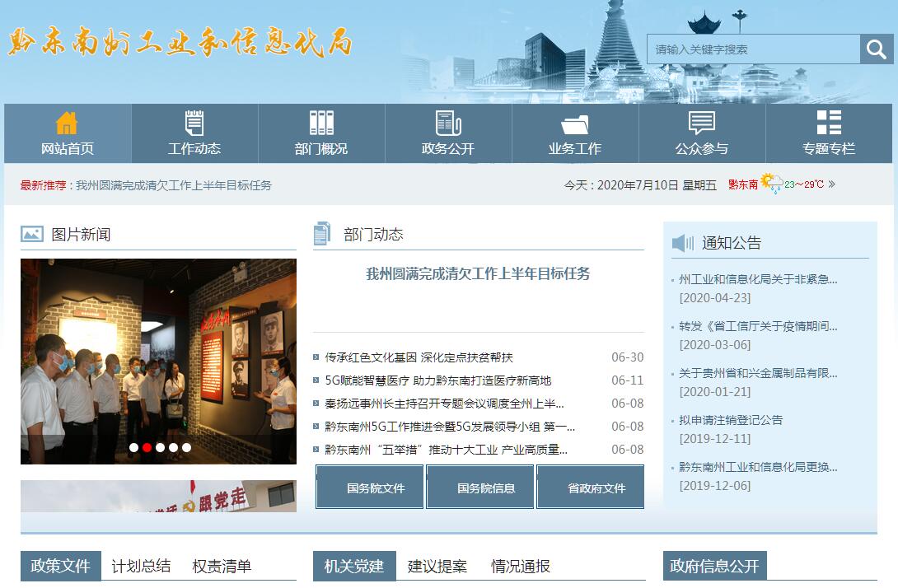Switch to the 情况通报 tab
The width and height of the screenshot is (898, 588).
coord(521,567)
